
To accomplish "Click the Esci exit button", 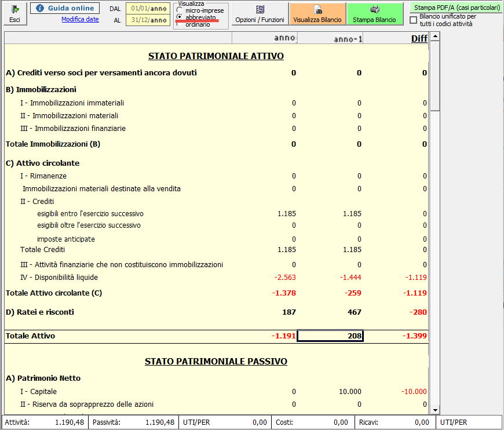I will coord(15,14).
